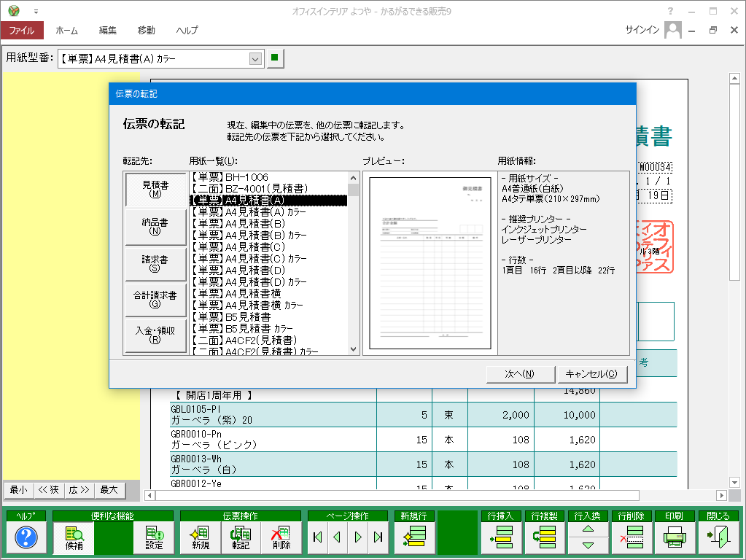This screenshot has height=560, width=746.
Task: Expand the 用紙型番 paper type combo box
Action: (x=255, y=59)
